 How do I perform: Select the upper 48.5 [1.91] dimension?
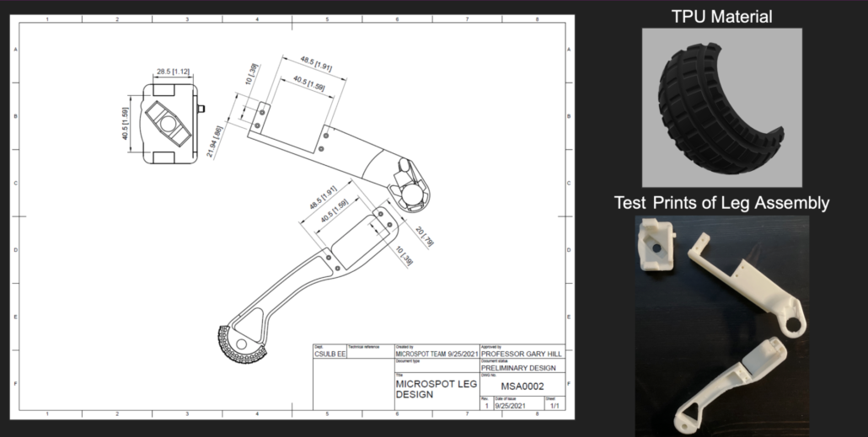(x=316, y=64)
